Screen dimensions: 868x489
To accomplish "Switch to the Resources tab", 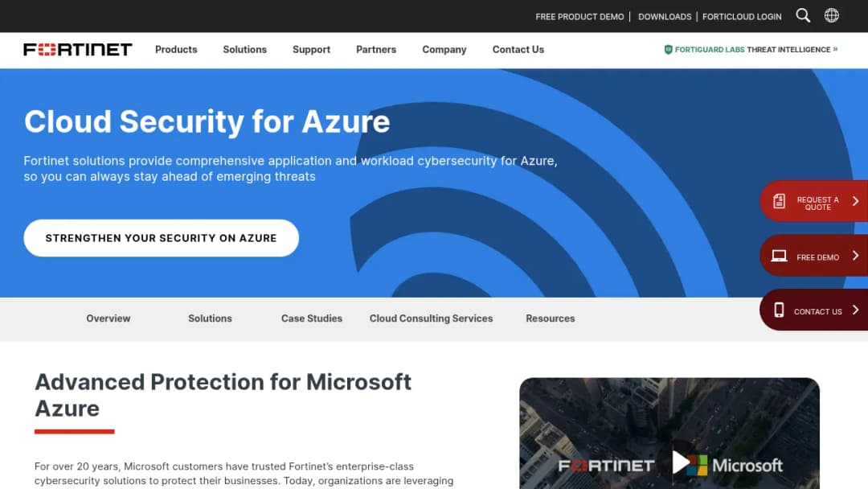I will 551,318.
